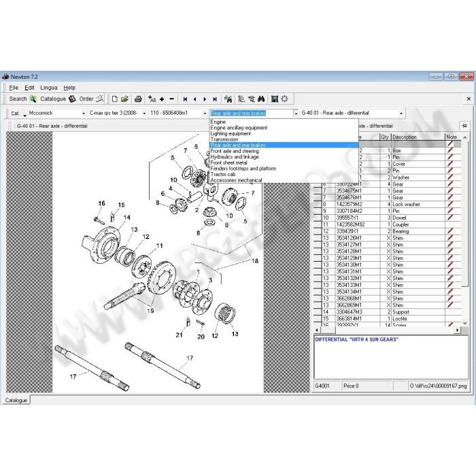
Task: Open the Catalogue view from the toolbar
Action: pos(58,99)
